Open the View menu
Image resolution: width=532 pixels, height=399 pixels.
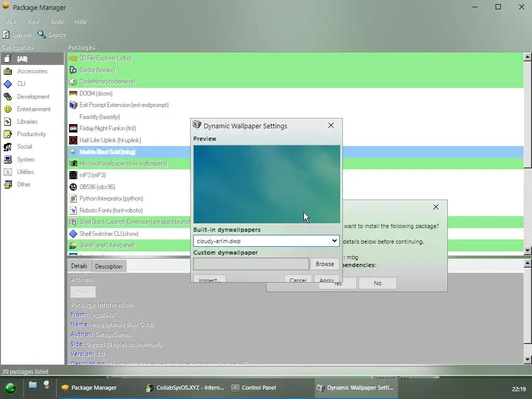(x=33, y=21)
